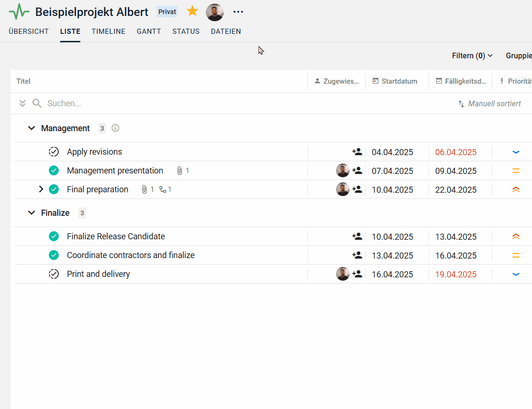Mark Print and delivery as done
This screenshot has height=409, width=532.
(54, 274)
